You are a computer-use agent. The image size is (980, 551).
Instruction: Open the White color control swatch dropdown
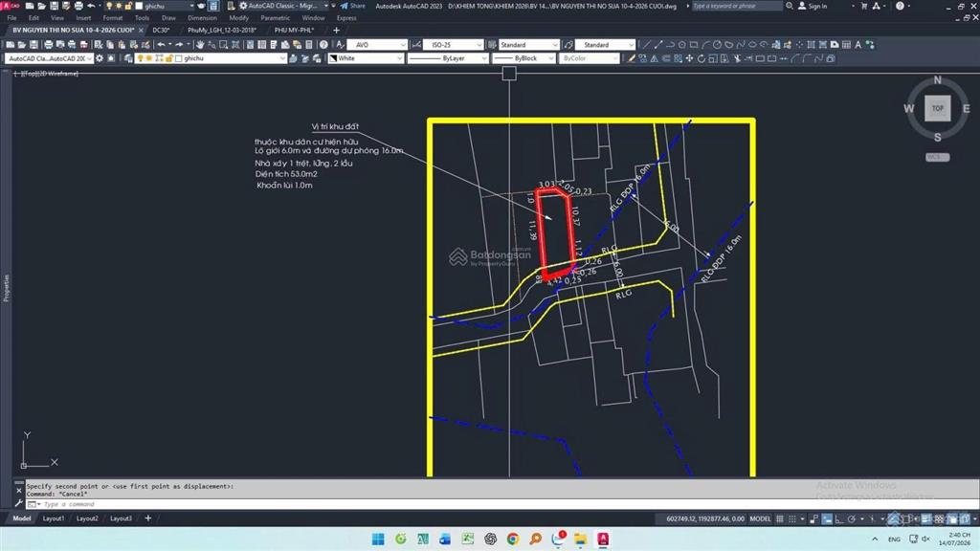click(367, 58)
